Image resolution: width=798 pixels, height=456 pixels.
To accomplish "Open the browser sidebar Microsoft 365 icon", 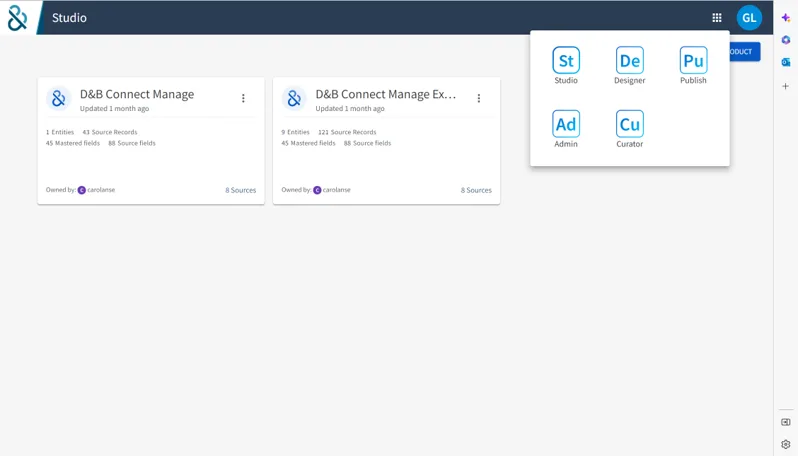I will pyautogui.click(x=786, y=40).
